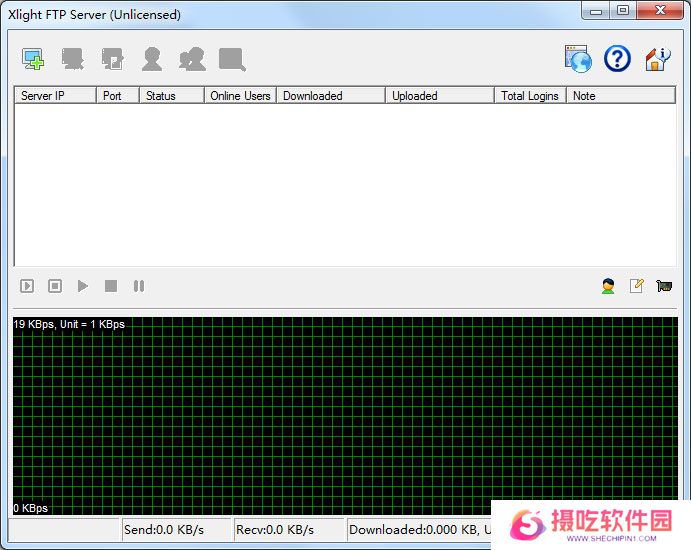Click the New Virtual Server icon
Screen dimensions: 691x550
point(33,59)
